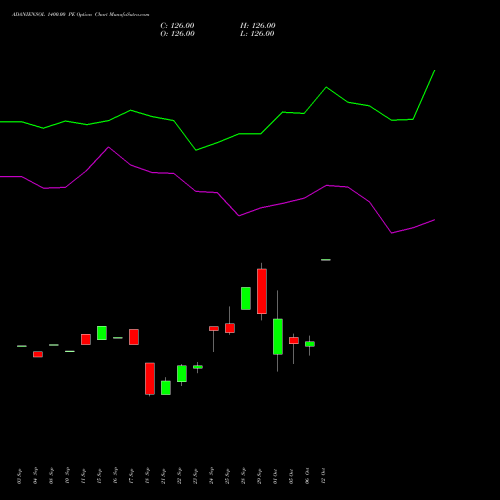Click the '21 Sep' date axis label
500x500 pixels.
[x=163, y=476]
